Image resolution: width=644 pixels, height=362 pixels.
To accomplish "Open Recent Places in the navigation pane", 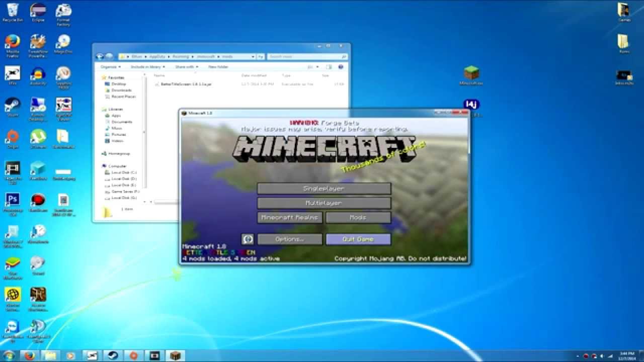I will click(x=123, y=97).
